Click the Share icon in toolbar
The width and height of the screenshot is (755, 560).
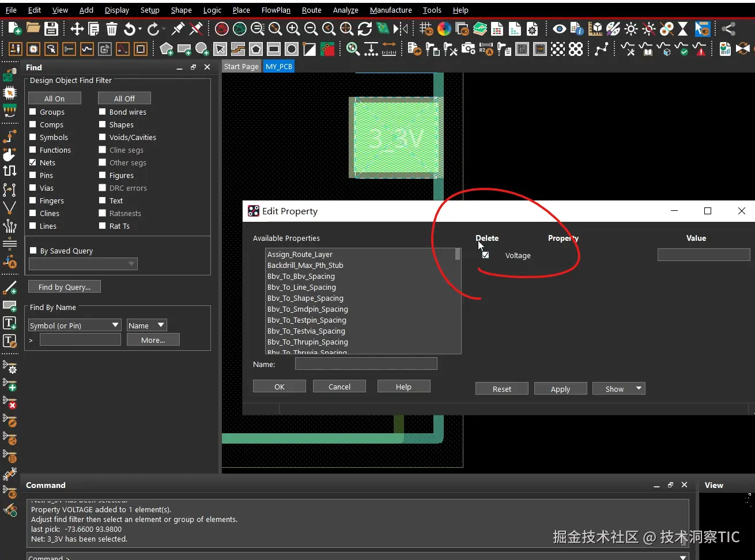coord(728,29)
